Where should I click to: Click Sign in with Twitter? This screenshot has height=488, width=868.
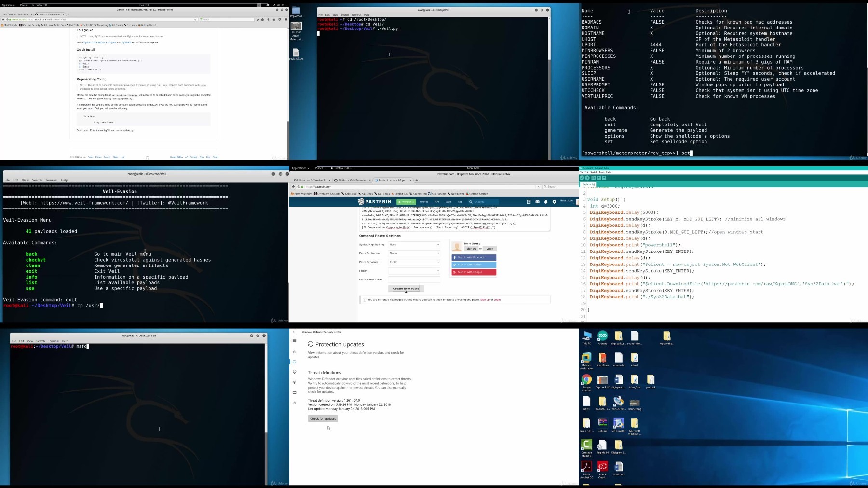pos(474,265)
